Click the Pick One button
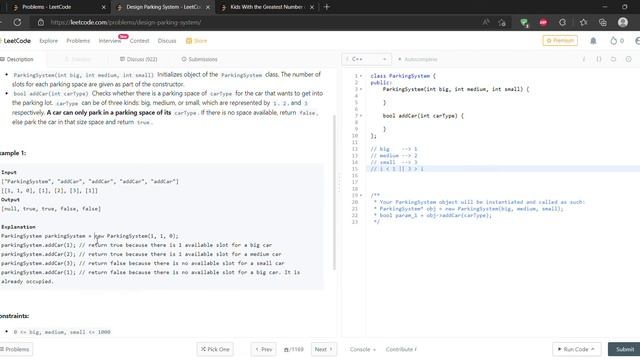This screenshot has width=640, height=360. 215,349
